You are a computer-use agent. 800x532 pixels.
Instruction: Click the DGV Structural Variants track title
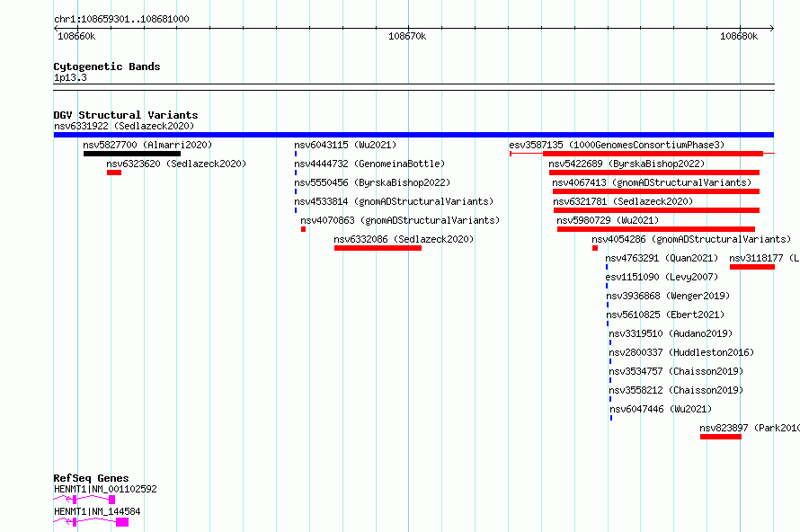(126, 115)
